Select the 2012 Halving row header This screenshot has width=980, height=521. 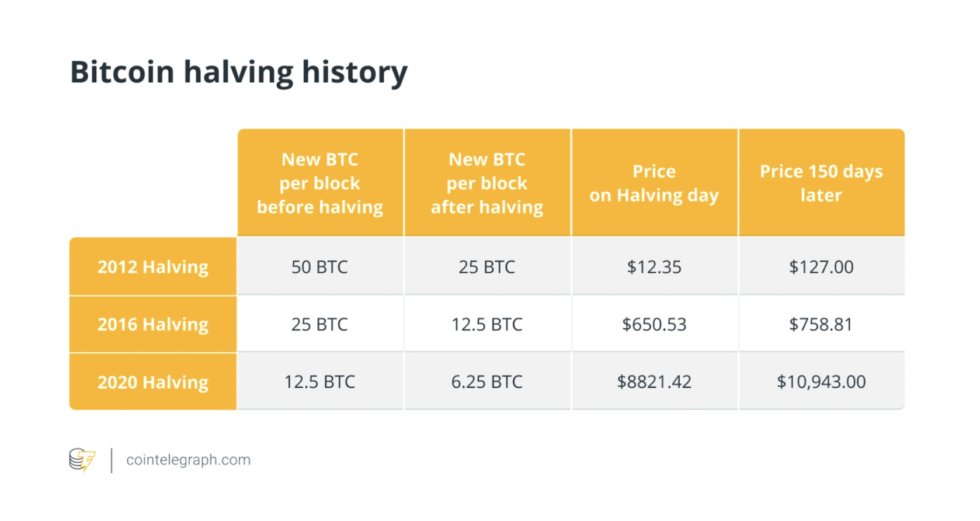pyautogui.click(x=153, y=266)
